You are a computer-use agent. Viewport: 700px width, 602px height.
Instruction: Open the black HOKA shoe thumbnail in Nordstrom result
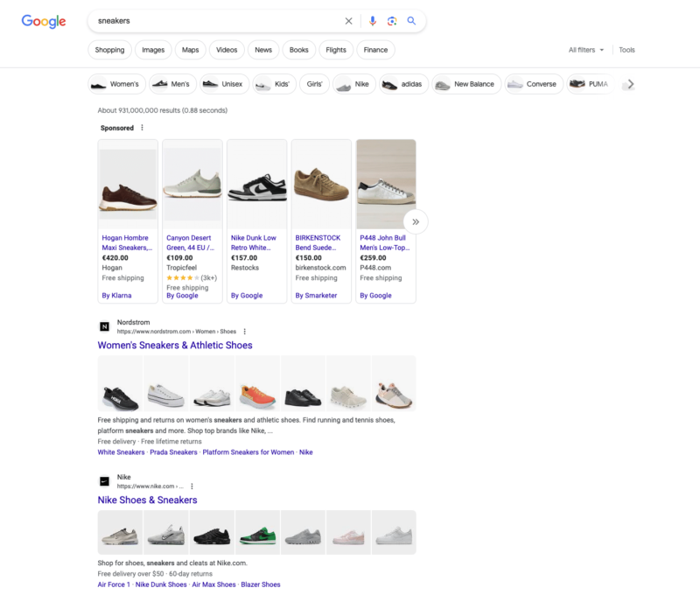coord(120,383)
